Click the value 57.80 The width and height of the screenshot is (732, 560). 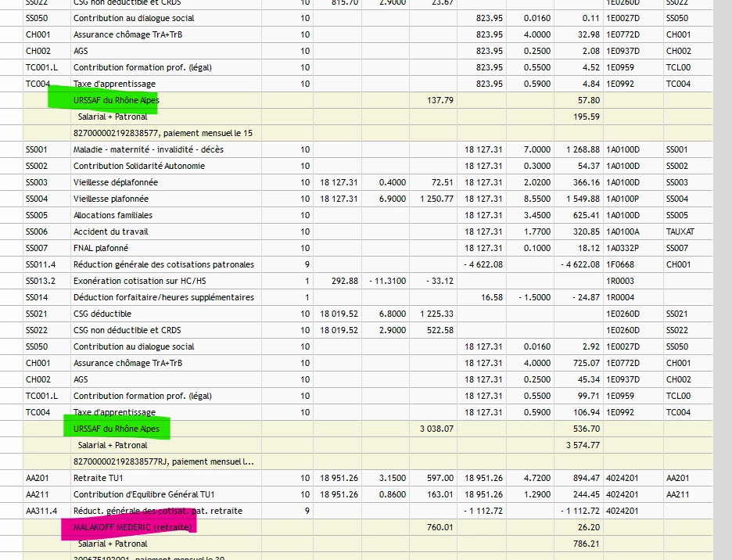(589, 100)
